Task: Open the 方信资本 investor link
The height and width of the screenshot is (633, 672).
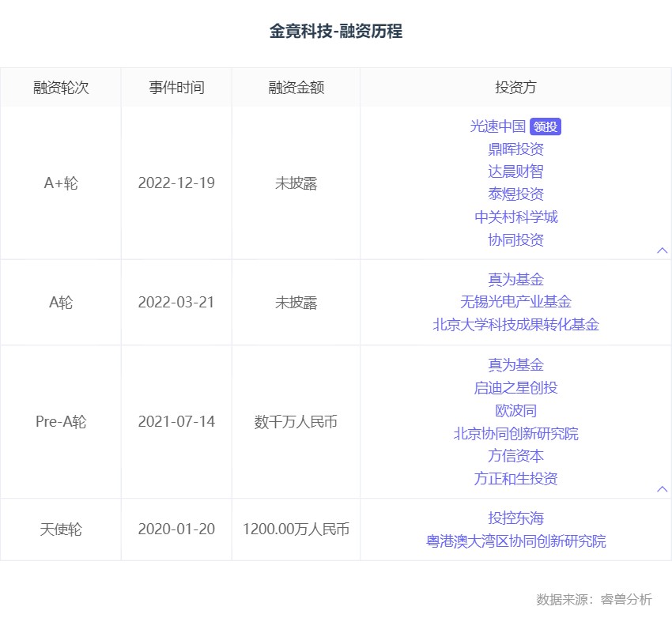Action: pyautogui.click(x=515, y=456)
